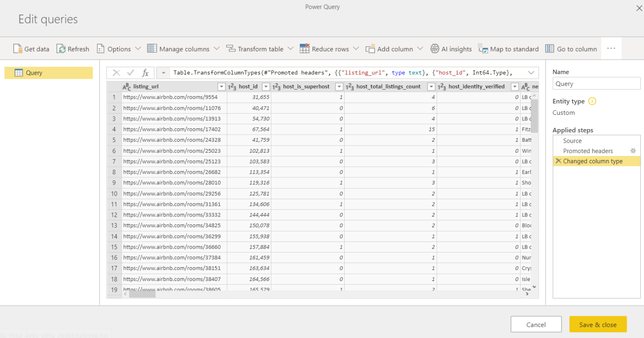Expand the formula bar with its chevron
This screenshot has height=338, width=644.
(532, 73)
